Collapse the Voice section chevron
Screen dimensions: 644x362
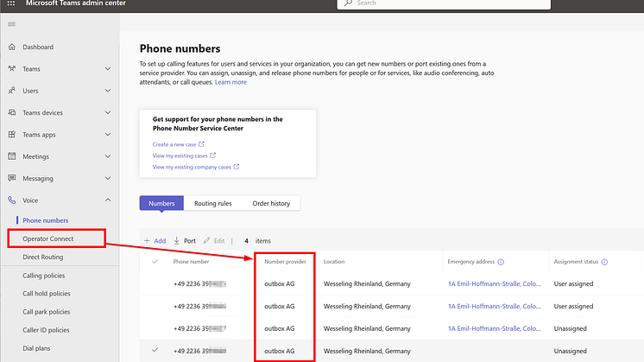[x=108, y=200]
